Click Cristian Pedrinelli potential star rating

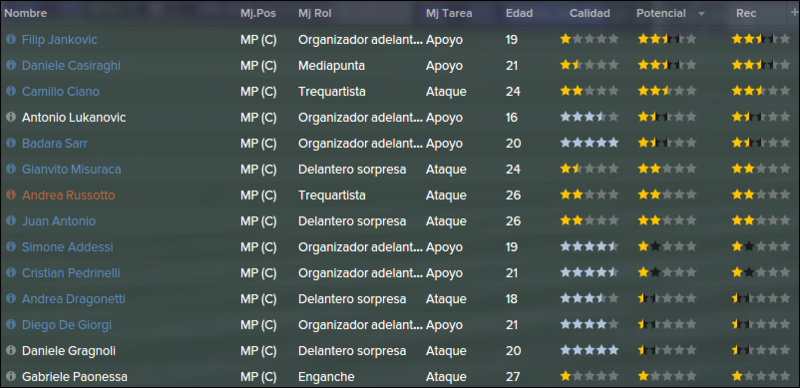tap(667, 273)
